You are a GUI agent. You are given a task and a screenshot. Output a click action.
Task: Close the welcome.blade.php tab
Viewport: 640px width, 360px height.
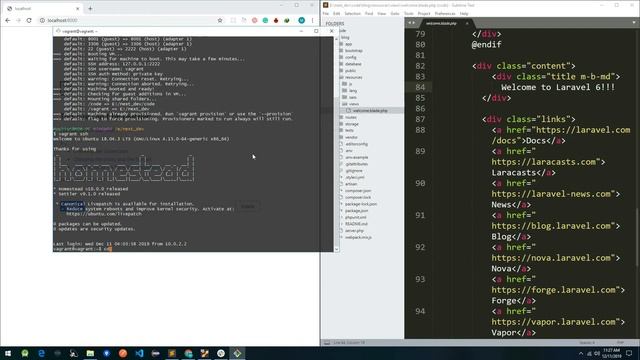point(467,23)
